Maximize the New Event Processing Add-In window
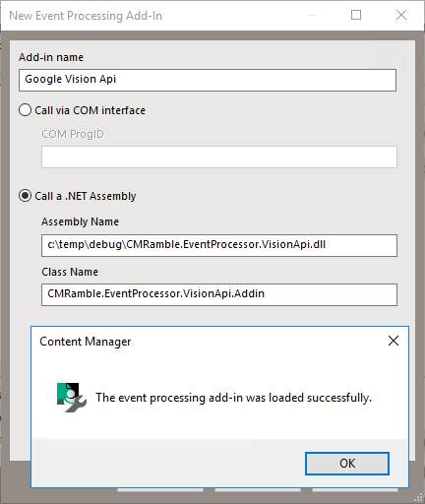The image size is (425, 504). [356, 15]
